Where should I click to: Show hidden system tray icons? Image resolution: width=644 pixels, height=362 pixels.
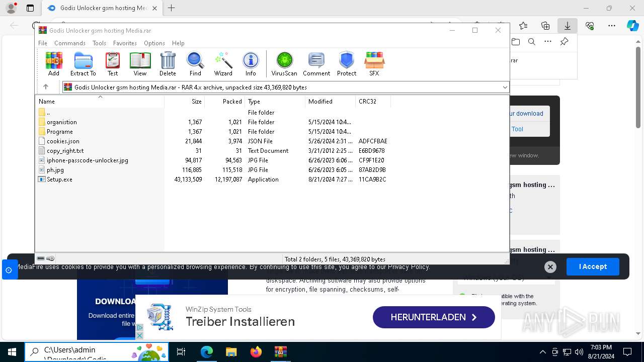pyautogui.click(x=542, y=352)
